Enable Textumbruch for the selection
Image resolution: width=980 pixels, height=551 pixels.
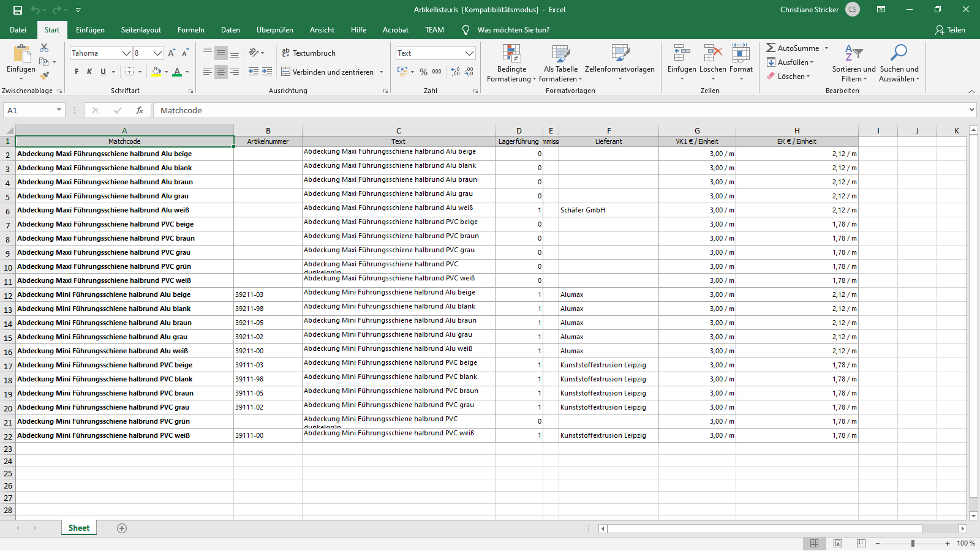tap(309, 53)
